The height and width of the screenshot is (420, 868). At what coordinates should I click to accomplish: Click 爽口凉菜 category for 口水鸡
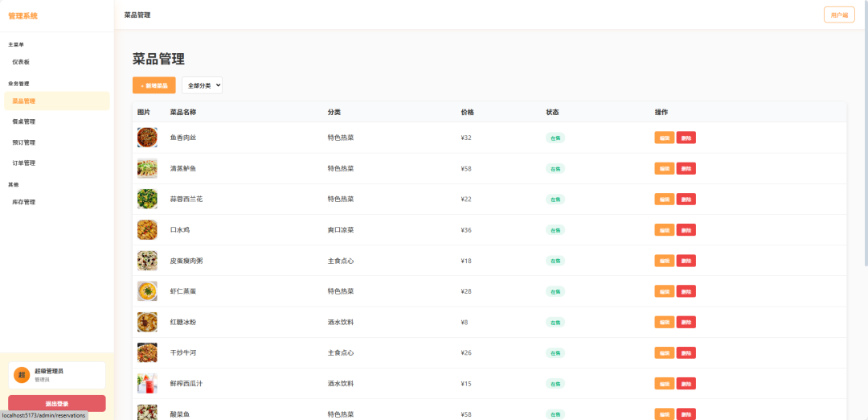(341, 229)
